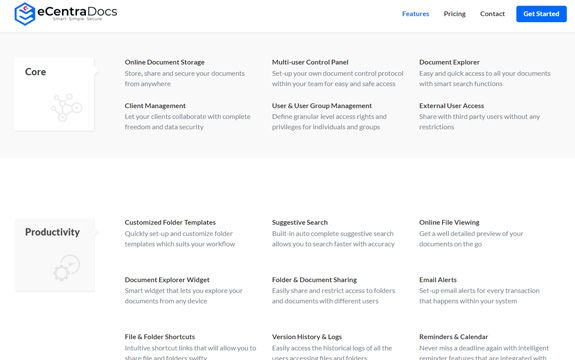Select the Productivity category card
The image size is (575, 360).
click(x=55, y=255)
